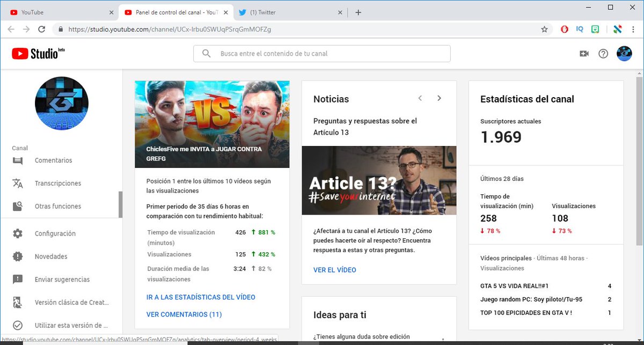Click the 1.969 subscriber count
644x345 pixels.
[x=501, y=137]
